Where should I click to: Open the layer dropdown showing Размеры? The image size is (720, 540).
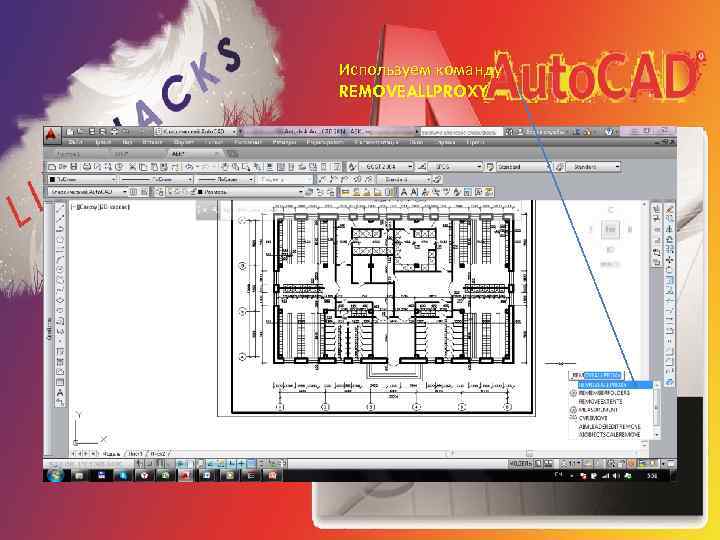(x=249, y=192)
